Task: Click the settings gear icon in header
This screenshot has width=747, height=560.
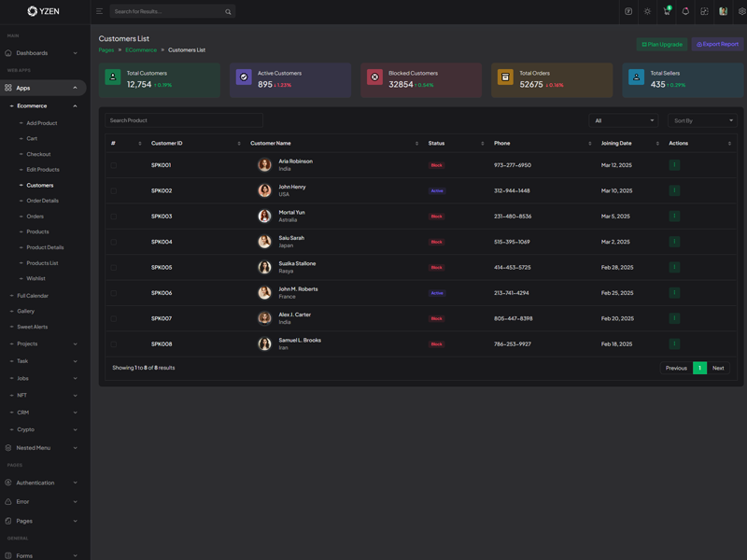Action: (x=742, y=11)
